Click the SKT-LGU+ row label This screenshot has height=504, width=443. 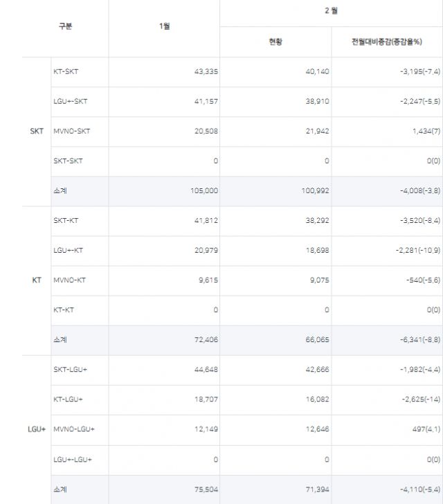point(70,370)
